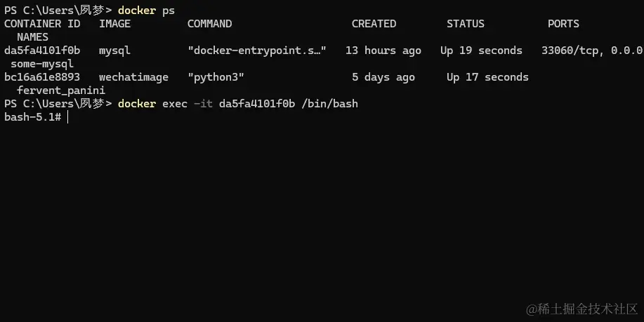This screenshot has height=322, width=644.
Task: Click the some-mysql container name
Action: coord(42,64)
